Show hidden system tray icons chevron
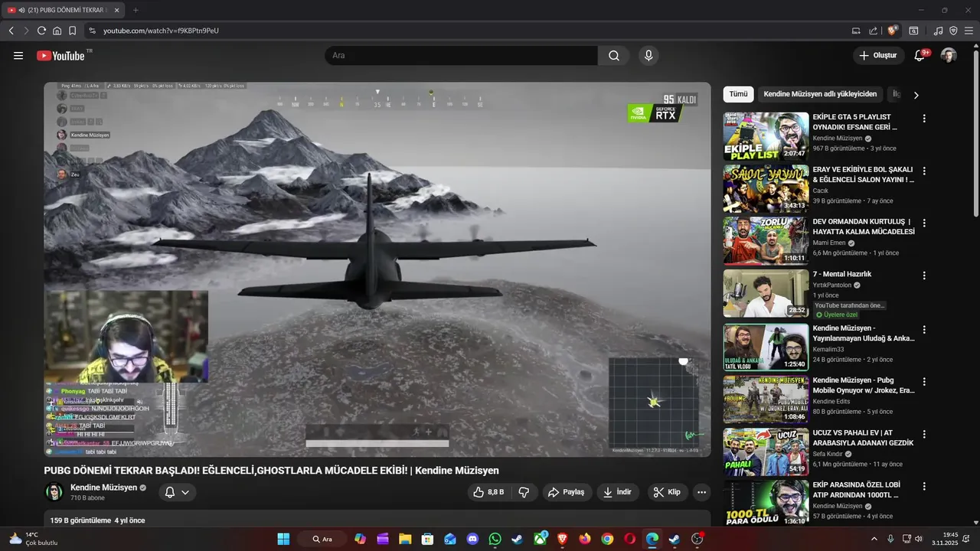Image resolution: width=980 pixels, height=551 pixels. pyautogui.click(x=874, y=539)
